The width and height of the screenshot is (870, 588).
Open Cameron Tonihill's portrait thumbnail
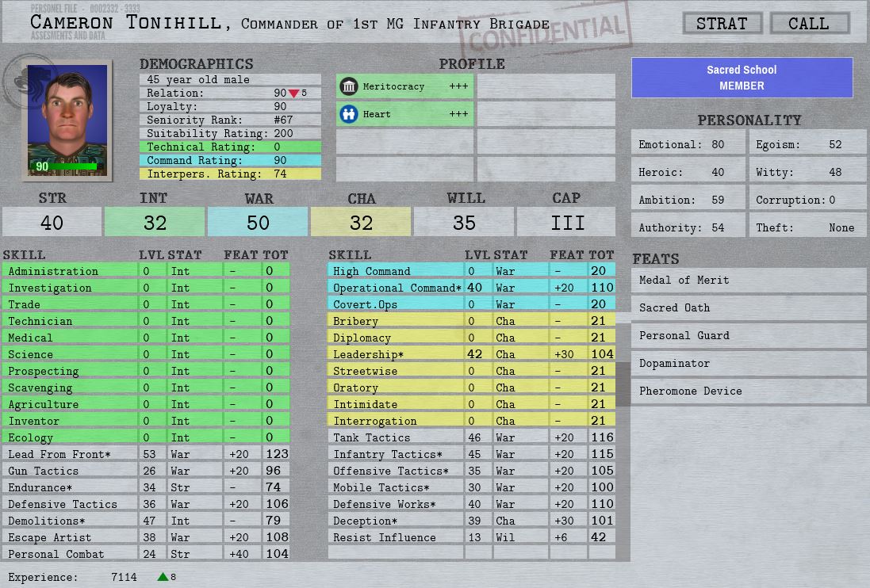(67, 120)
